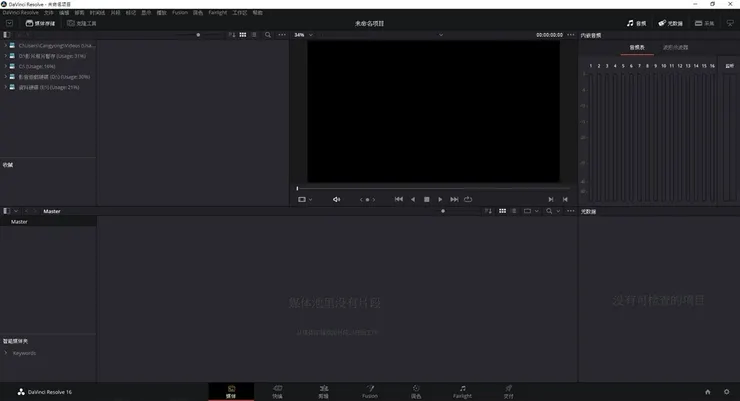Toggle the 元数据 metadata panel button
Image resolution: width=740 pixels, height=401 pixels.
tap(670, 23)
